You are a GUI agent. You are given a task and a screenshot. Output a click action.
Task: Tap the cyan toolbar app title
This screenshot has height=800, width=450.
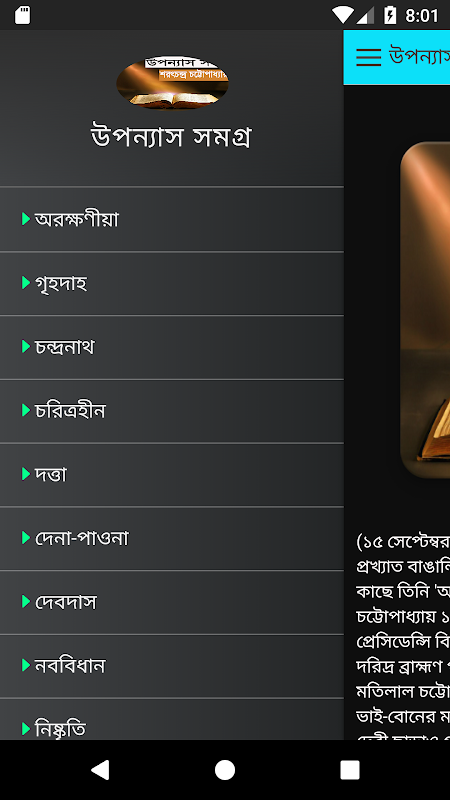[x=419, y=56]
